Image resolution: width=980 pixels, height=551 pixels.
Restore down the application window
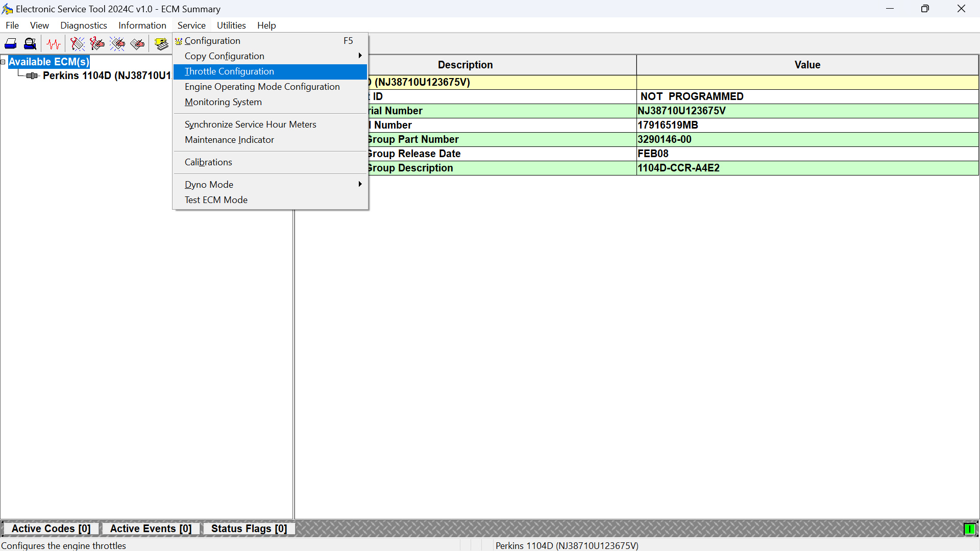(925, 9)
